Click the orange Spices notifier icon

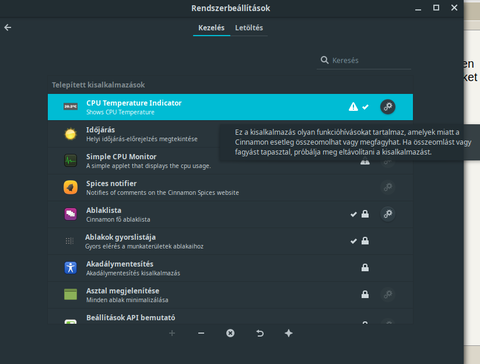click(70, 188)
